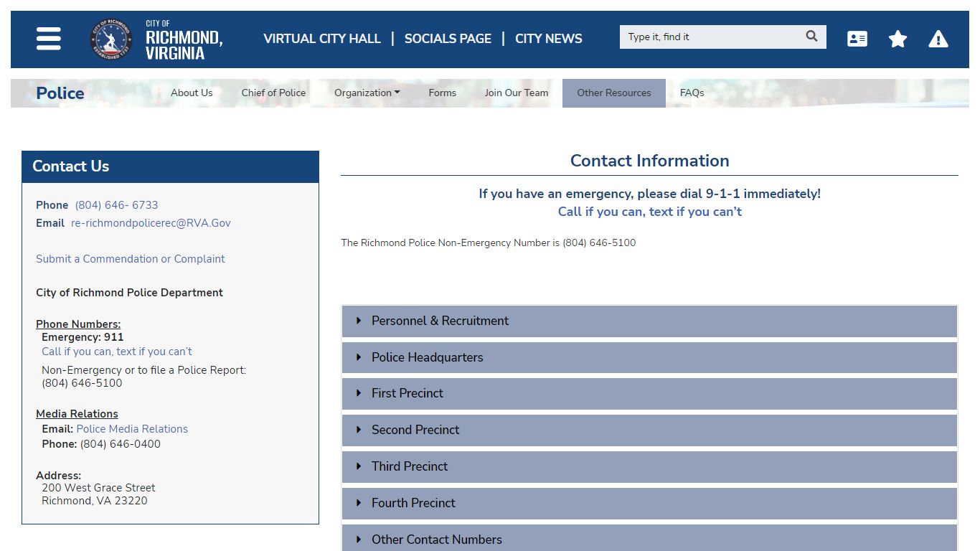Email re-richmondpolicerec@RVA.Gov
The image size is (980, 551).
coord(151,223)
